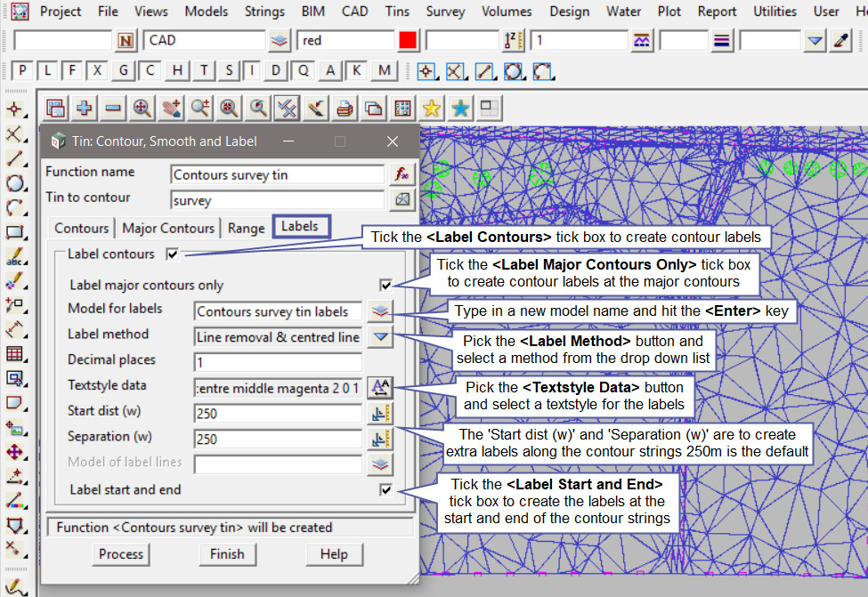868x597 pixels.
Task: Click the name N icon in toolbar
Action: pyautogui.click(x=126, y=40)
